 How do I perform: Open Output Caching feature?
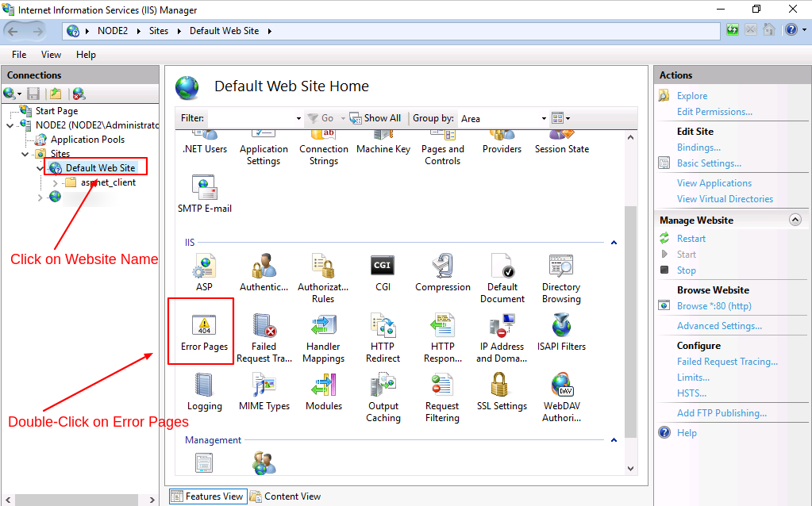point(383,397)
